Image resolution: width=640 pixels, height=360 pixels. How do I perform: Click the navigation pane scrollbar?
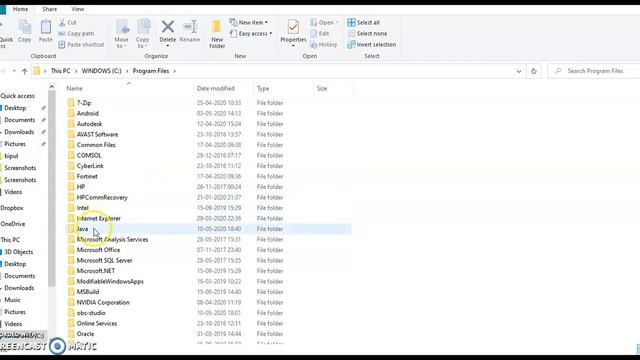51,188
